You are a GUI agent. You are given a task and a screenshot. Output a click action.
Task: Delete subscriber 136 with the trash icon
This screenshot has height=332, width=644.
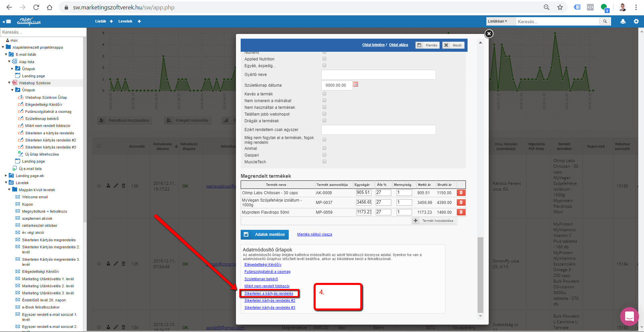click(123, 185)
